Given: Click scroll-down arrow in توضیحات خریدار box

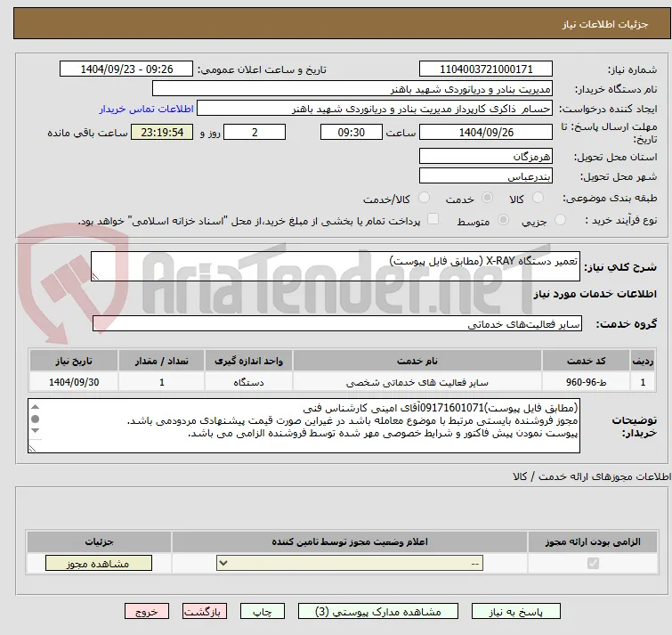Looking at the screenshot, I should pyautogui.click(x=36, y=430).
